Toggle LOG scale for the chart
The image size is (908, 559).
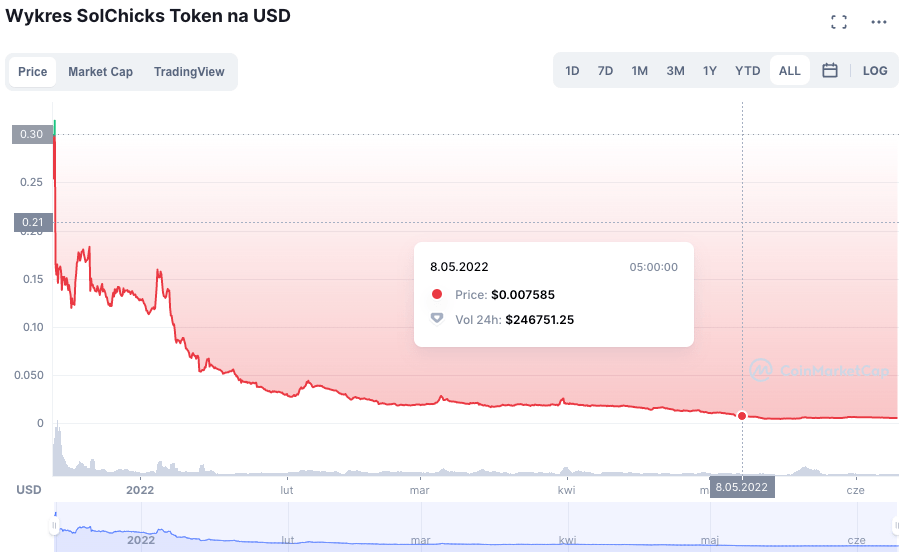click(875, 71)
